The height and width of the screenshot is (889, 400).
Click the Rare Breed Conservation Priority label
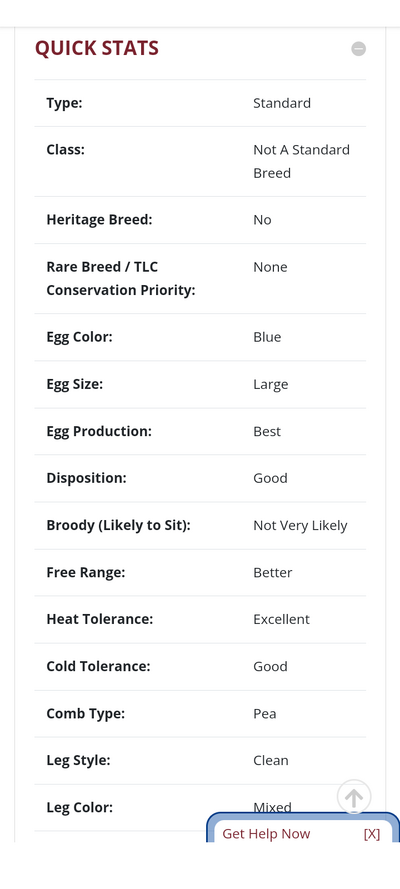click(x=121, y=278)
